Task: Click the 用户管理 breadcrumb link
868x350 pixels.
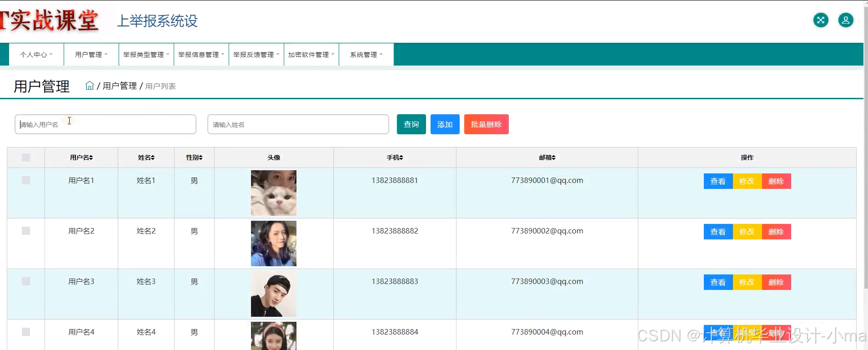Action: point(120,86)
